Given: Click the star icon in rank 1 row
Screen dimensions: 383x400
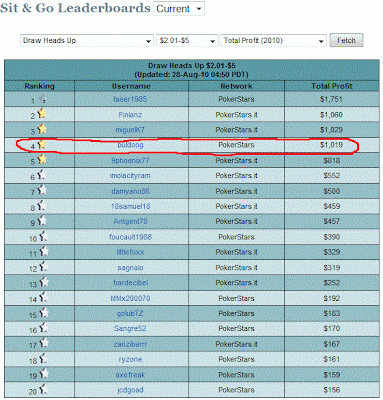Looking at the screenshot, I should coord(42,99).
